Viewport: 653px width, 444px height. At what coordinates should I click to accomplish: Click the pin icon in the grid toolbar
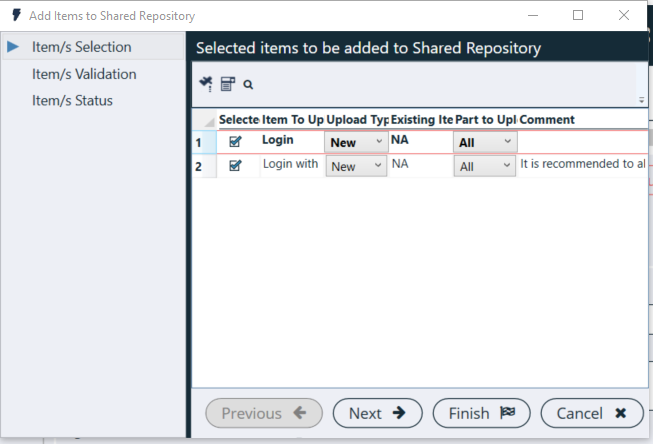[206, 84]
